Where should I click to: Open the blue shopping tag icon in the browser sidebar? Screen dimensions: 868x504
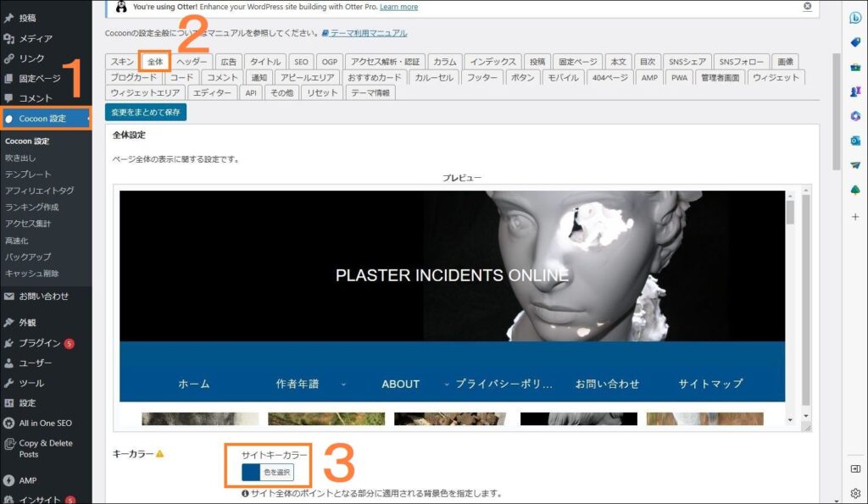pyautogui.click(x=855, y=42)
